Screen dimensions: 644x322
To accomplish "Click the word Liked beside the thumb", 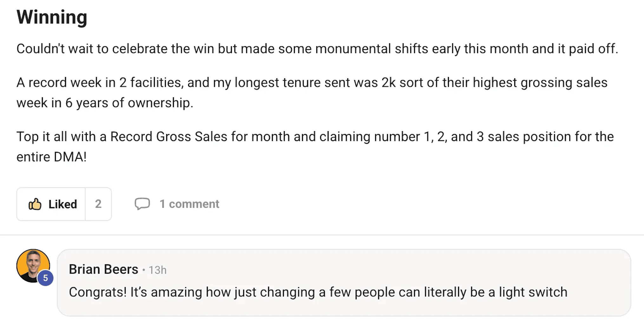I will (62, 204).
